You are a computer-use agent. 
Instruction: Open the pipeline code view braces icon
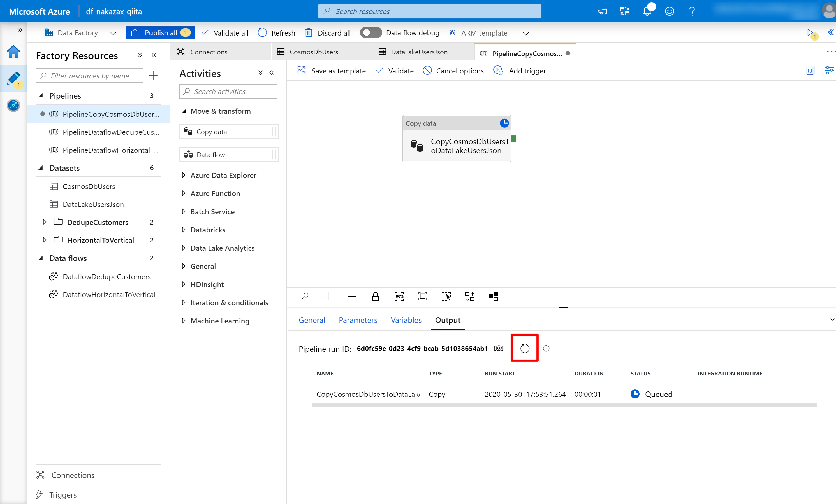(810, 71)
